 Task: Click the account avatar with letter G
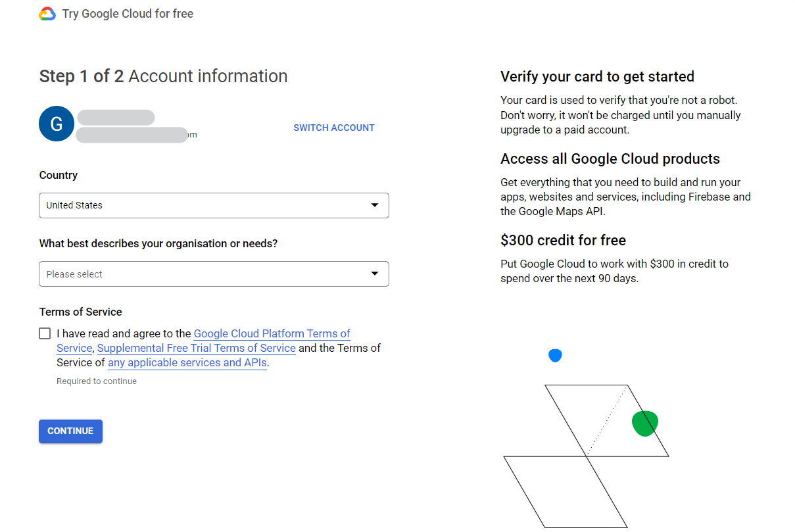click(x=57, y=124)
